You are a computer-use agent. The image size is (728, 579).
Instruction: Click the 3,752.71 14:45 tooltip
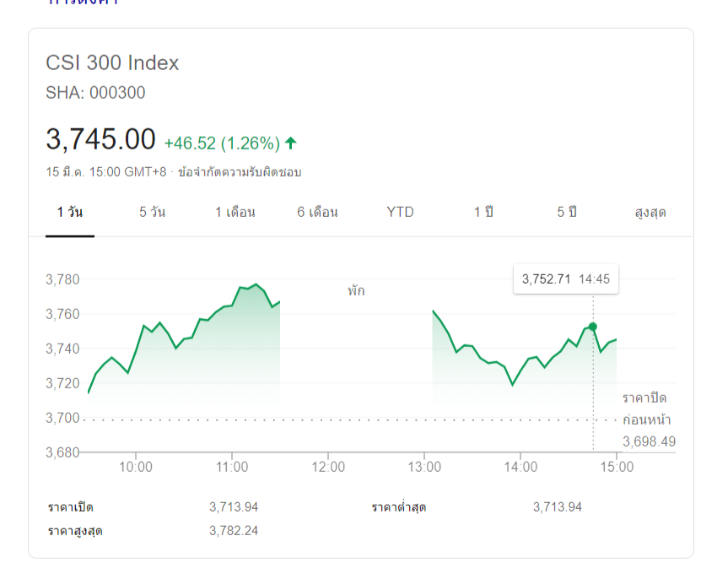click(565, 279)
